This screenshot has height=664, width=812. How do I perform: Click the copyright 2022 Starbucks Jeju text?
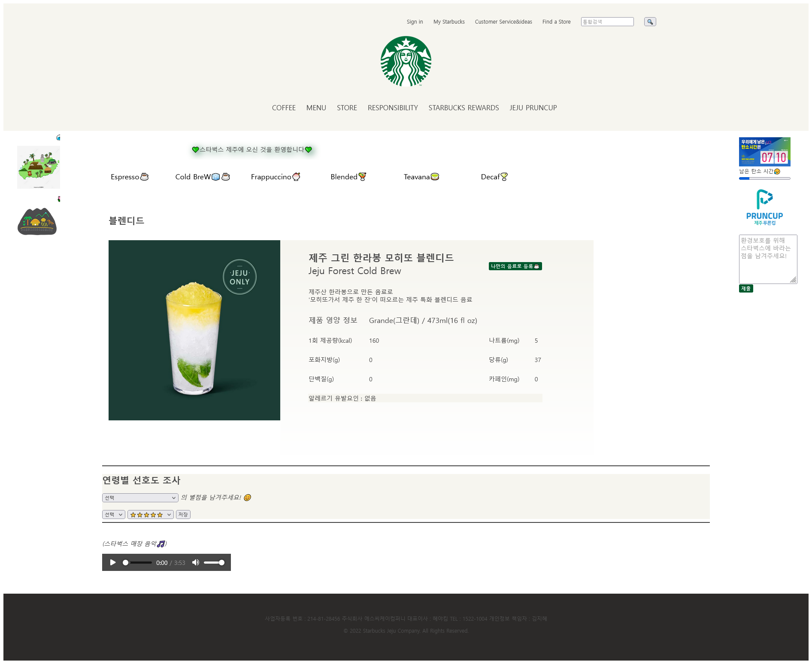[x=406, y=631]
